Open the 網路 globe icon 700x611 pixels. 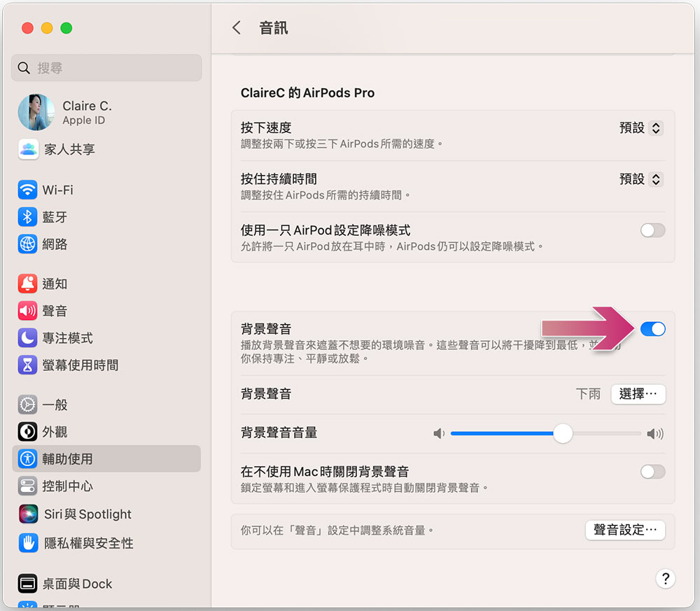27,244
